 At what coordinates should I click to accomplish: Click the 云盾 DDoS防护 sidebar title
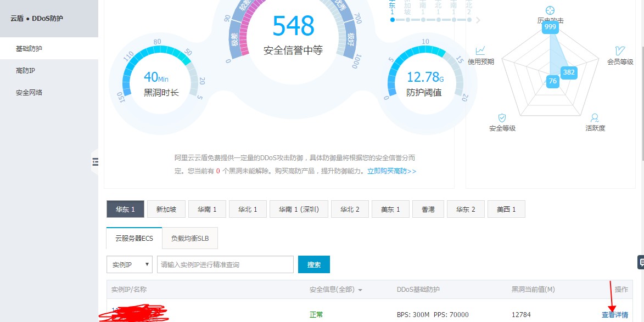(x=37, y=19)
